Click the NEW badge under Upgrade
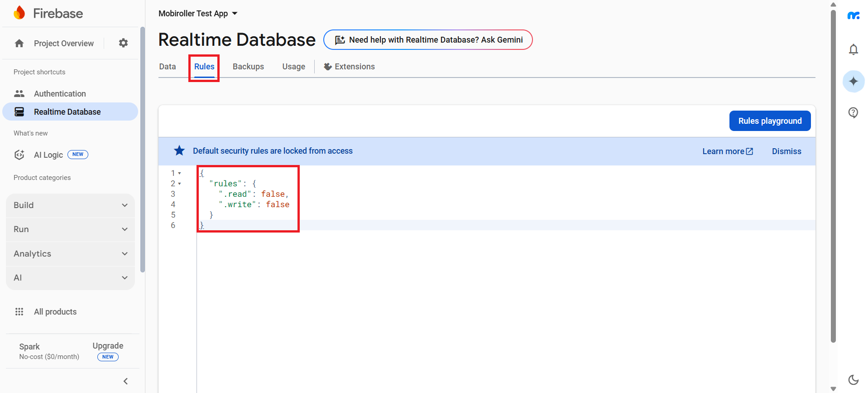Image resolution: width=868 pixels, height=393 pixels. coord(108,357)
